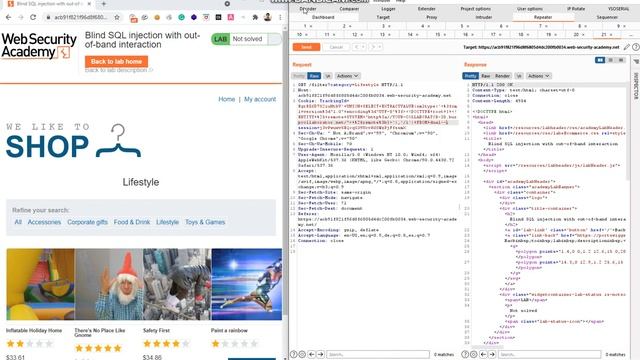Open the My account link
This screenshot has height=360, width=640.
coord(260,99)
